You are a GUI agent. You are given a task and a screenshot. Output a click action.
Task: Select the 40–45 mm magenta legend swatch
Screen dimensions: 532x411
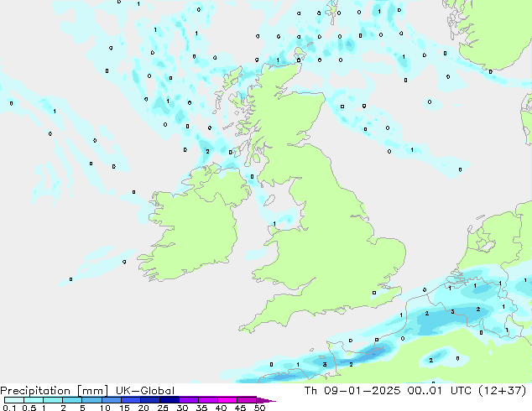227,400
